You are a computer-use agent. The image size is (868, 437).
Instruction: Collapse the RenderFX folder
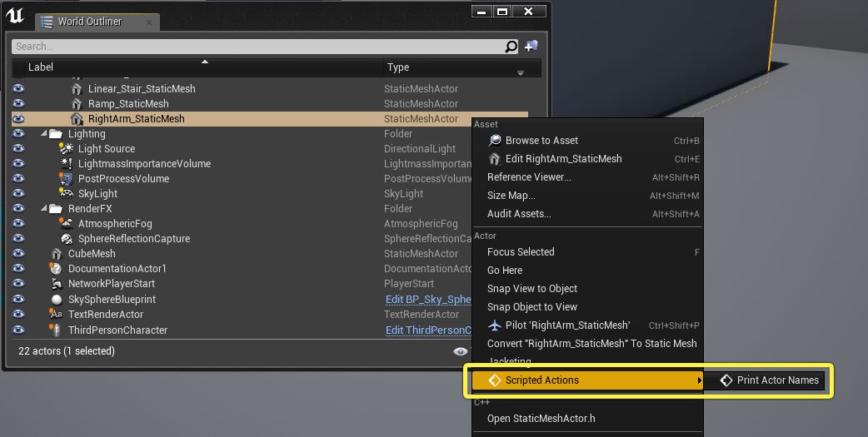point(43,209)
